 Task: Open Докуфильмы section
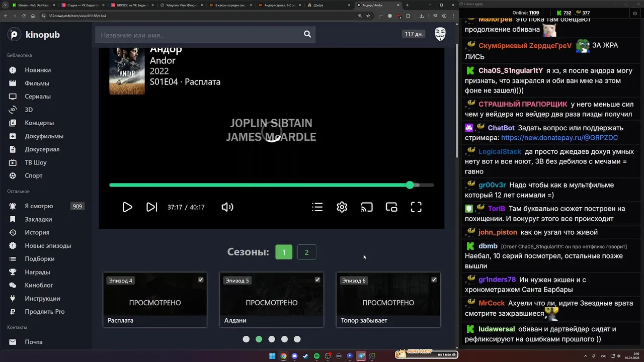click(44, 136)
